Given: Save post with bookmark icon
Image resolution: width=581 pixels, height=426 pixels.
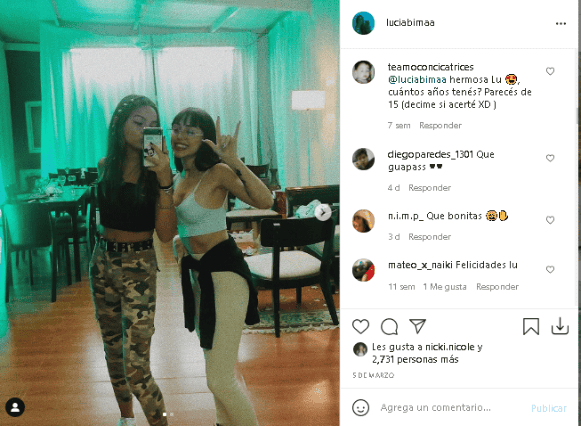Looking at the screenshot, I should [x=531, y=326].
